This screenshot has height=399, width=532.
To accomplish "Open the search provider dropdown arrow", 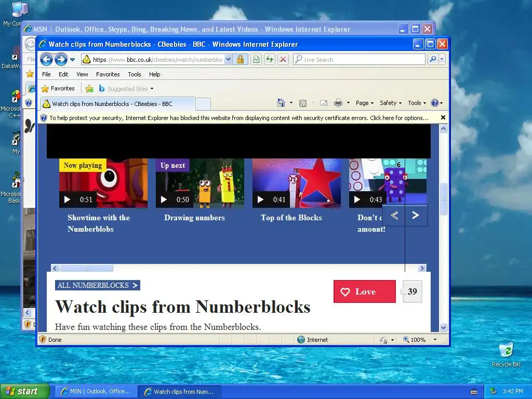I will pyautogui.click(x=442, y=59).
